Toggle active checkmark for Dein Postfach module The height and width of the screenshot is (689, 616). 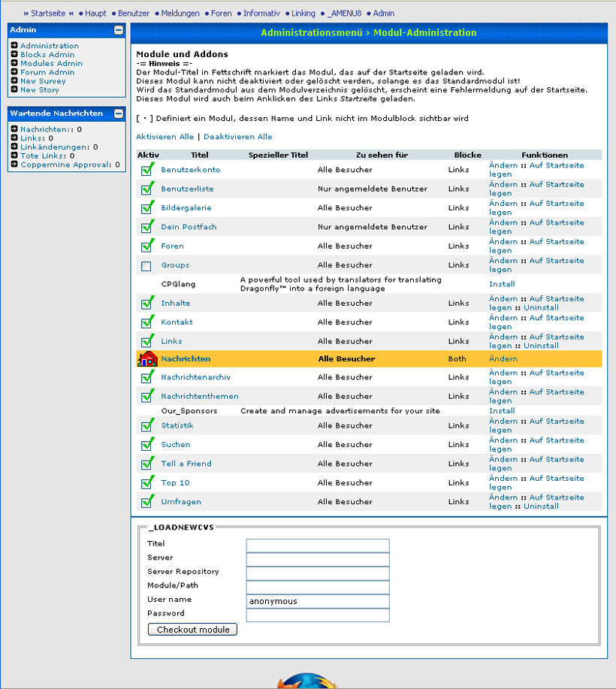coord(148,227)
